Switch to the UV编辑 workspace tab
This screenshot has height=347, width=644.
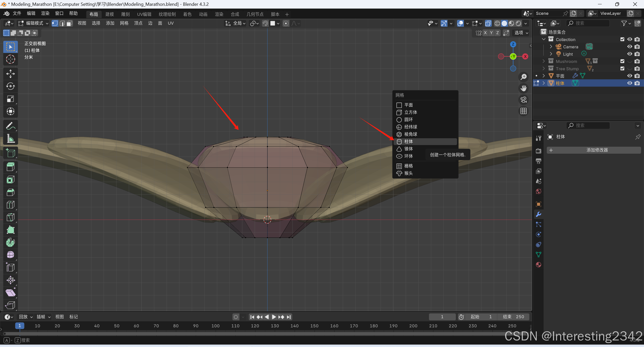click(144, 14)
